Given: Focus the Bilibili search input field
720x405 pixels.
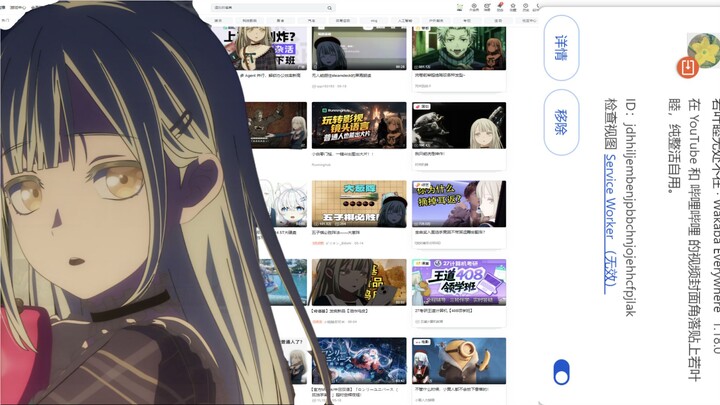Looking at the screenshot, I should (269, 8).
